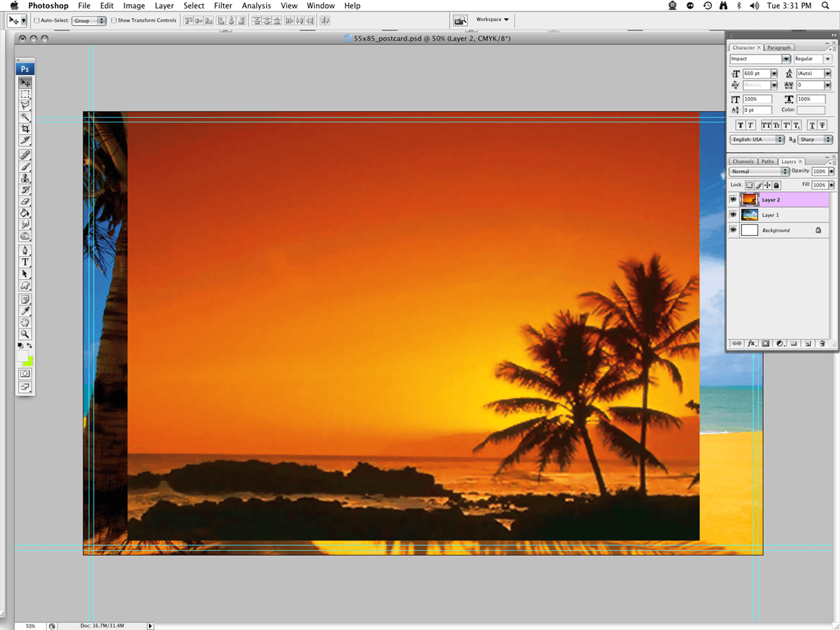The width and height of the screenshot is (840, 630).
Task: Click the green background color swatch
Action: point(27,361)
